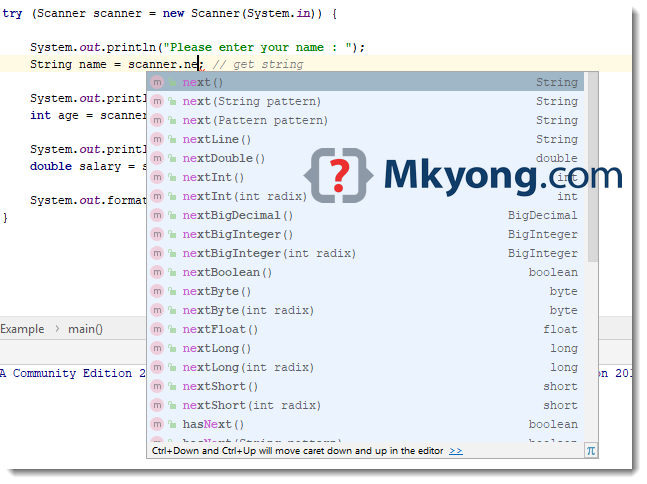Select nextByte() without radix
This screenshot has height=484, width=647.
tap(366, 291)
